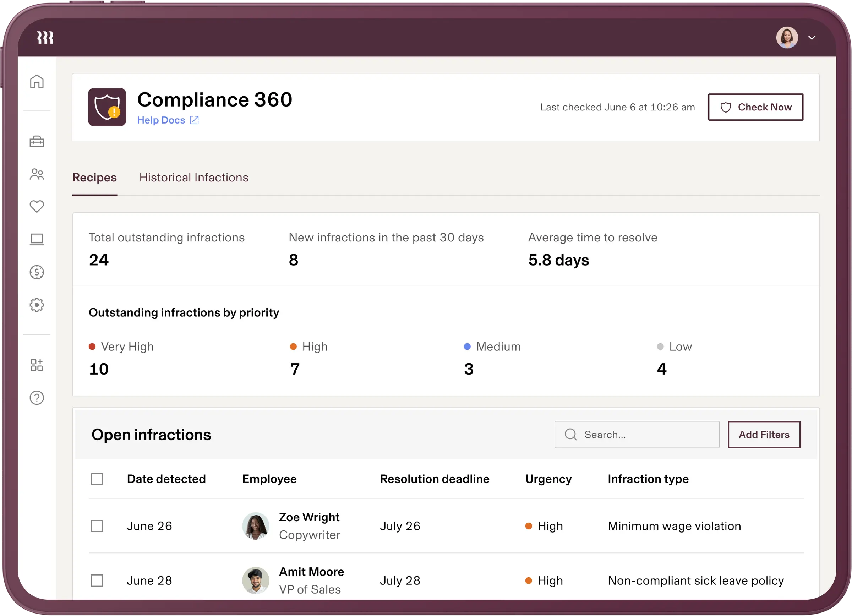Click the Check Now button
This screenshot has height=616, width=852.
point(756,107)
